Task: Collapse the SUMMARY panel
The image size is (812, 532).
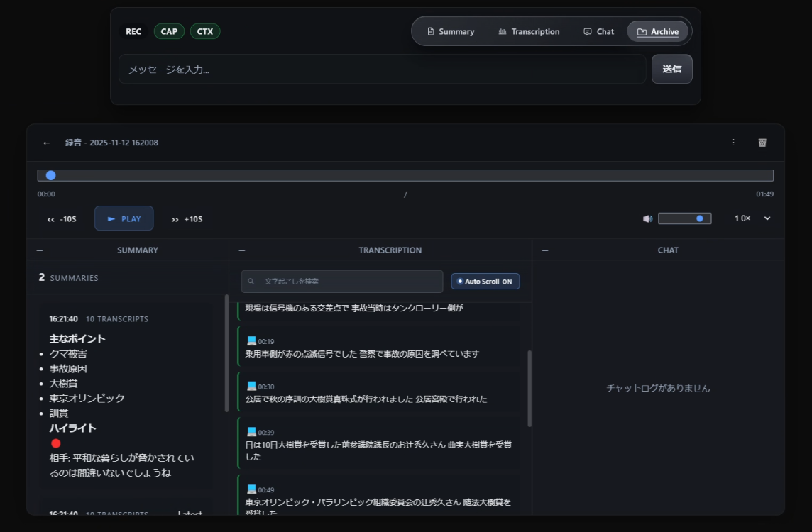Action: 40,250
